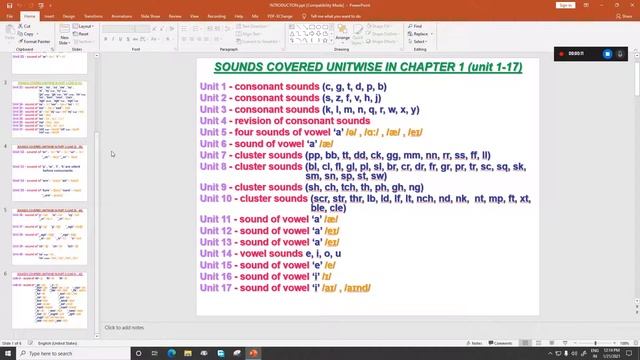The width and height of the screenshot is (640, 360).
Task: Switch to Slide Sorter view
Action: (x=538, y=343)
